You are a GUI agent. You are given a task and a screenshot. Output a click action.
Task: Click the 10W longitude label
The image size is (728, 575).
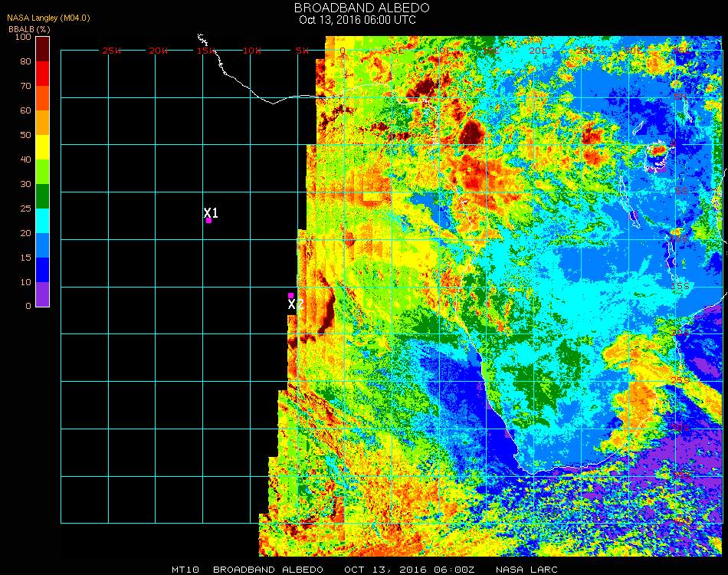252,51
